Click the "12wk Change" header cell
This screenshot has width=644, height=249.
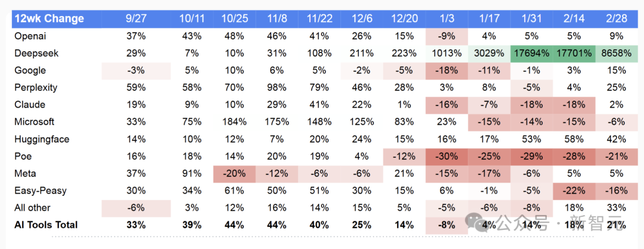coord(49,19)
